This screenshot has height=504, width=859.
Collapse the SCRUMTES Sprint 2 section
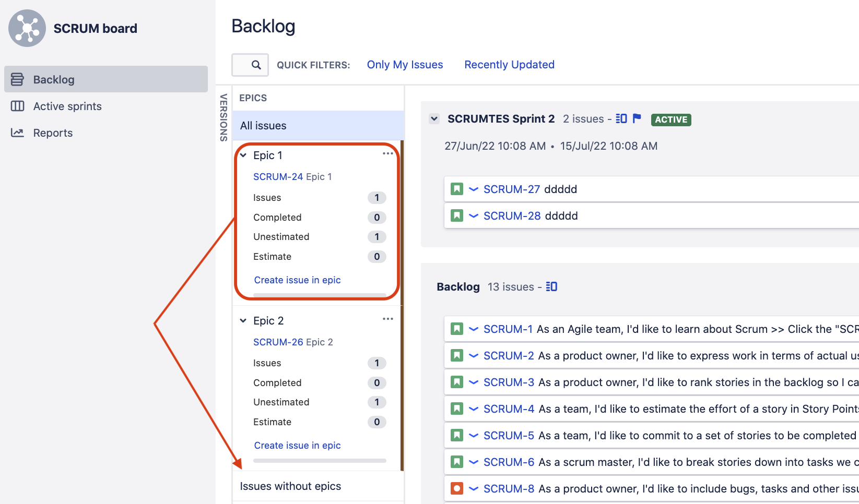tap(434, 119)
